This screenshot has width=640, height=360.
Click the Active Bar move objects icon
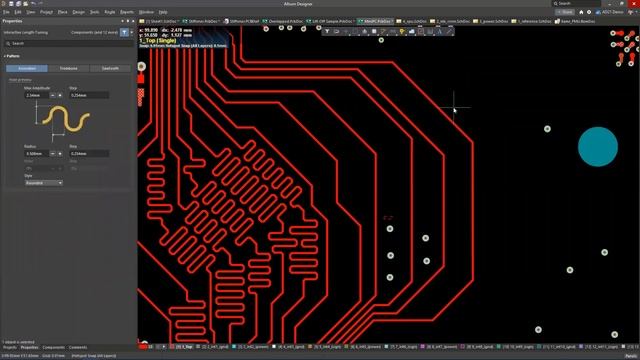(346, 31)
